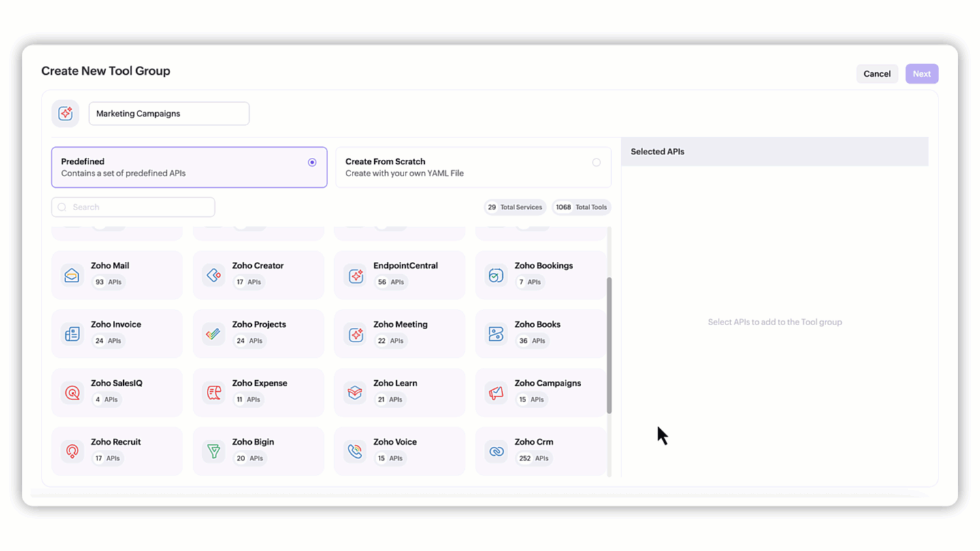Click the Zoho Expense receipt icon
The width and height of the screenshot is (980, 551).
click(x=213, y=393)
